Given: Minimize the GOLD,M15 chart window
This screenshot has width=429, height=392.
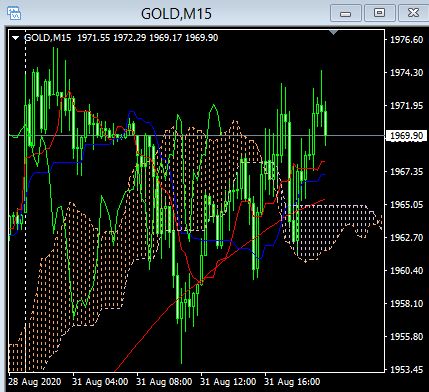Looking at the screenshot, I should 346,13.
